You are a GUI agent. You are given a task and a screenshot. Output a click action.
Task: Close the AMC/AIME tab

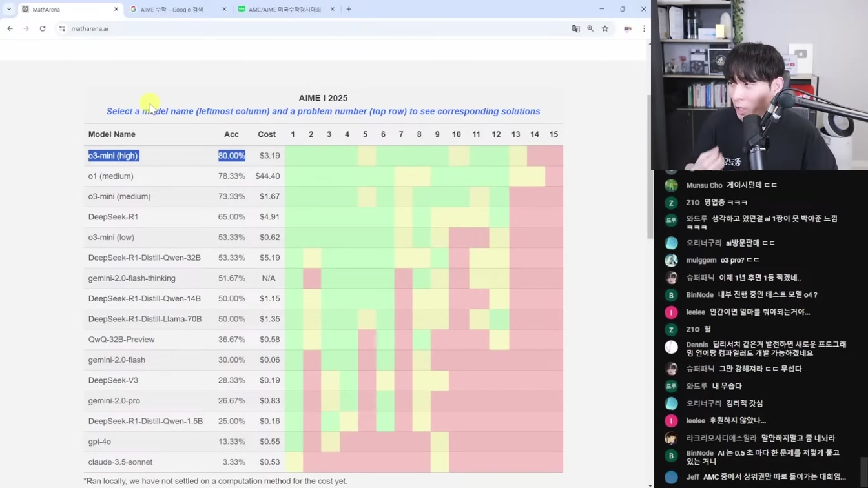point(333,9)
